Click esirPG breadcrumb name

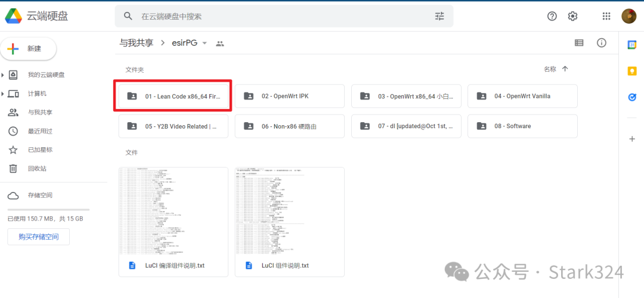(184, 43)
